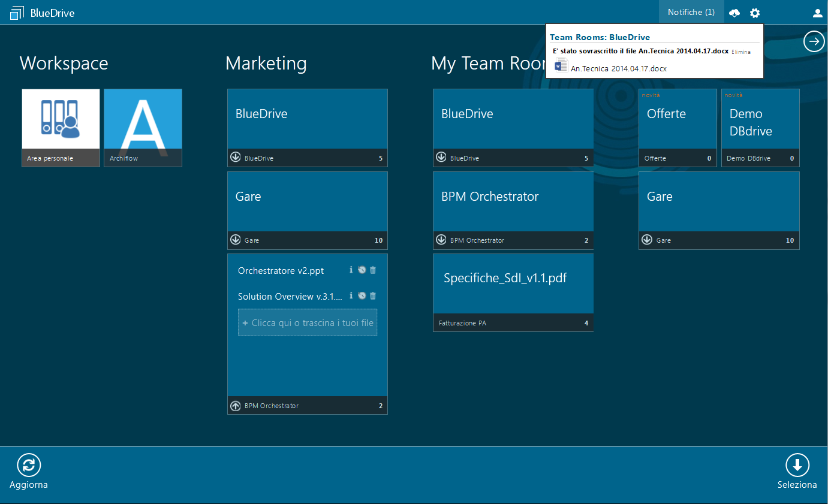
Task: Open the Area personale tile
Action: (x=61, y=128)
